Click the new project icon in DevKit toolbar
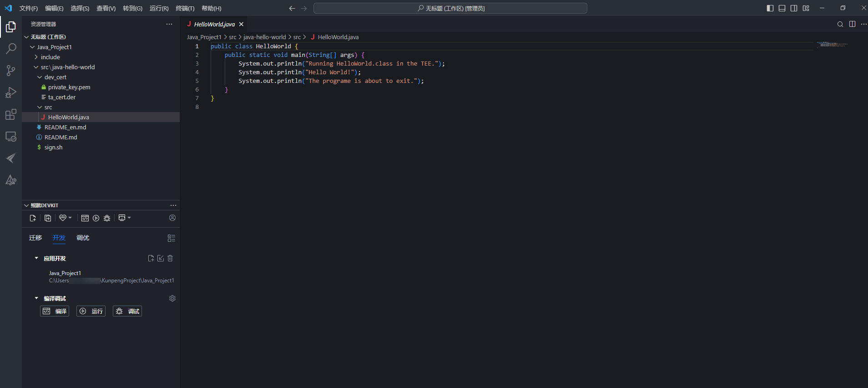868x388 pixels. click(33, 218)
